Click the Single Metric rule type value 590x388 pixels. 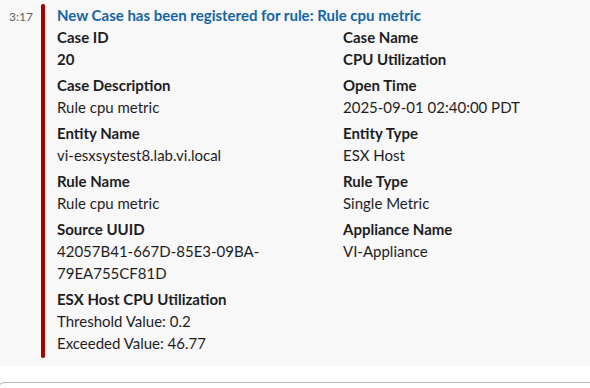386,204
